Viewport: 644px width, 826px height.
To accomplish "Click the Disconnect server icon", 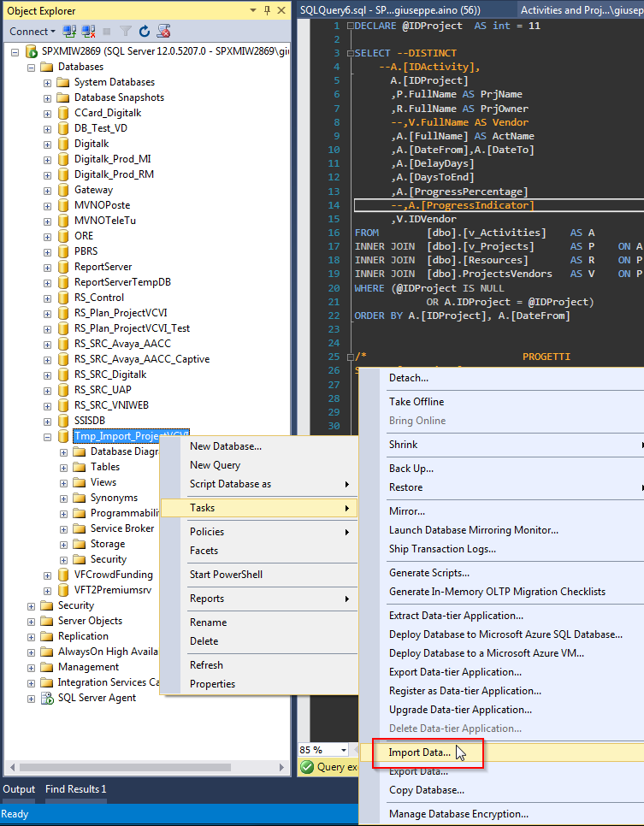I will coord(86,32).
